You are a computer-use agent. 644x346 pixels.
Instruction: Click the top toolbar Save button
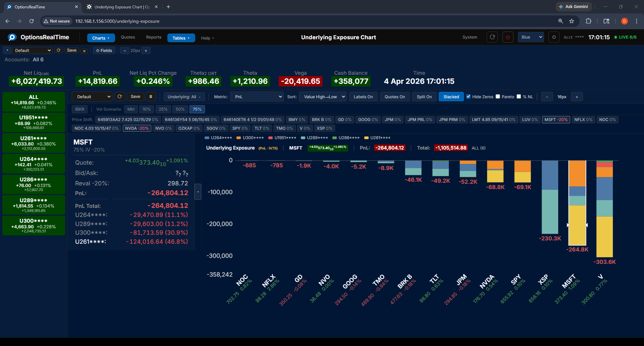[x=72, y=50]
